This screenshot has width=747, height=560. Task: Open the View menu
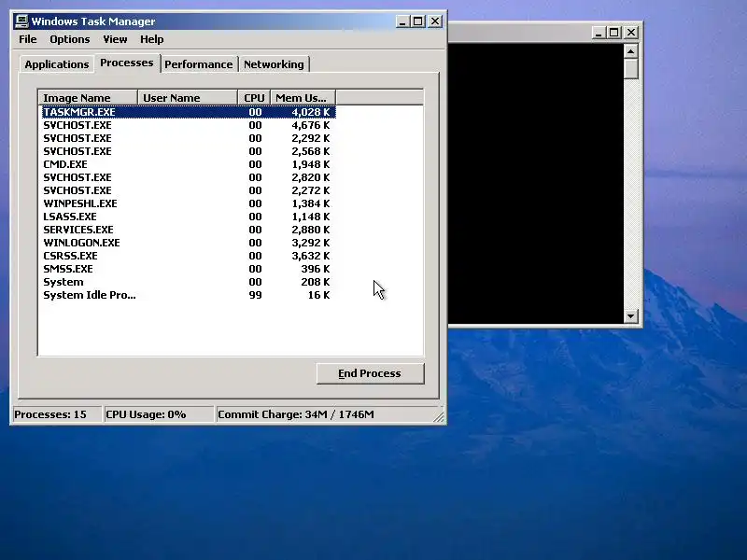(x=115, y=39)
